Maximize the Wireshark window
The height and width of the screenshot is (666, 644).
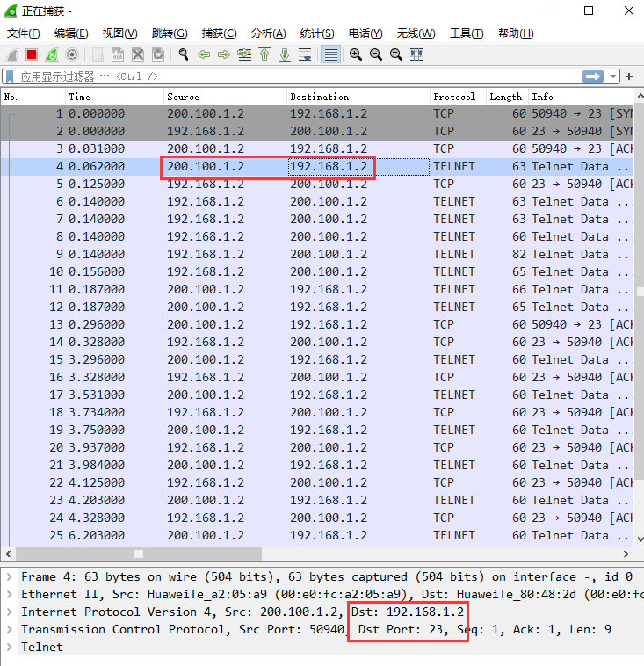[589, 11]
